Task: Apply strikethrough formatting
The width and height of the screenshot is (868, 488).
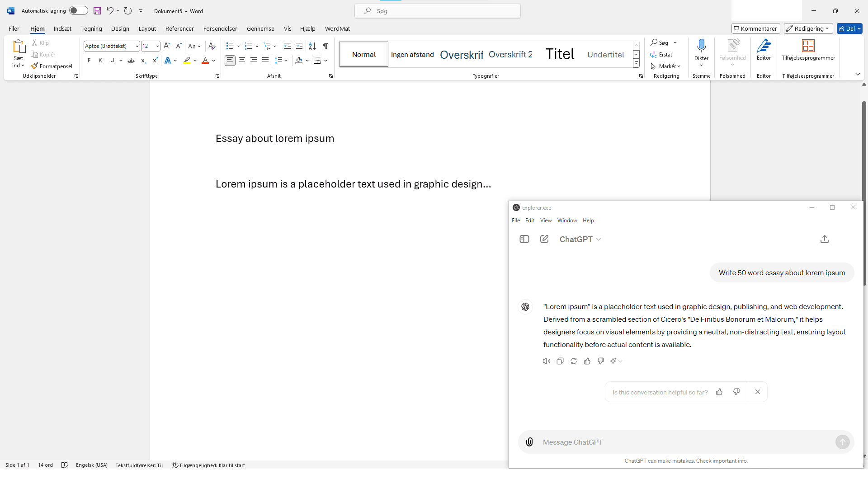Action: [131, 61]
